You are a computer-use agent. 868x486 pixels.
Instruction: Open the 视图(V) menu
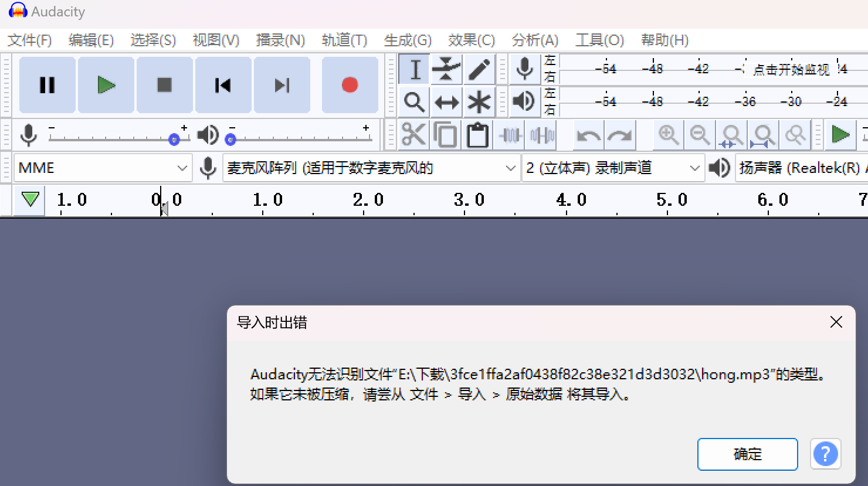[x=216, y=40]
